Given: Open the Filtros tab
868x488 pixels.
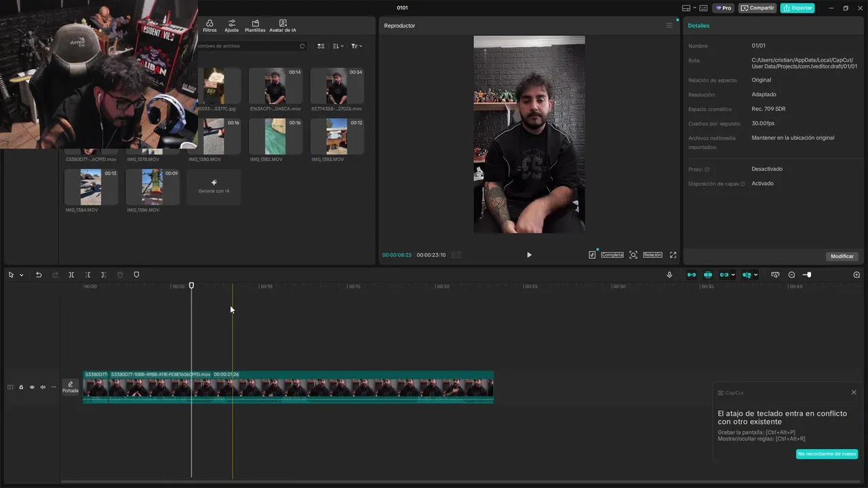Looking at the screenshot, I should pyautogui.click(x=210, y=26).
